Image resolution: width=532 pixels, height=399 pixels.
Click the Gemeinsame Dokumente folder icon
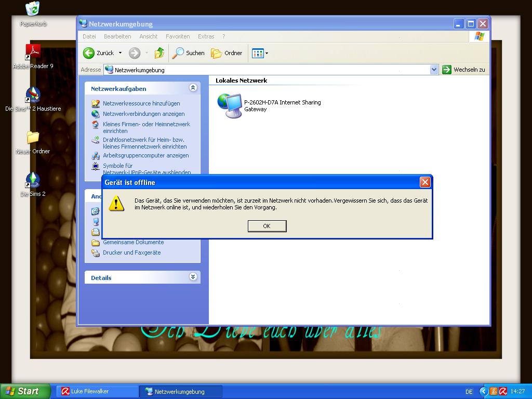[96, 243]
